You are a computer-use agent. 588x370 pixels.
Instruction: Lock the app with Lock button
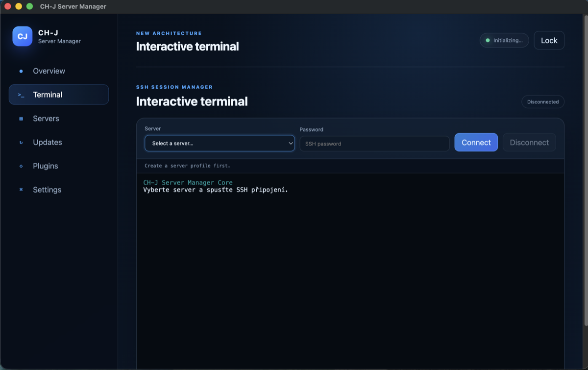click(549, 41)
